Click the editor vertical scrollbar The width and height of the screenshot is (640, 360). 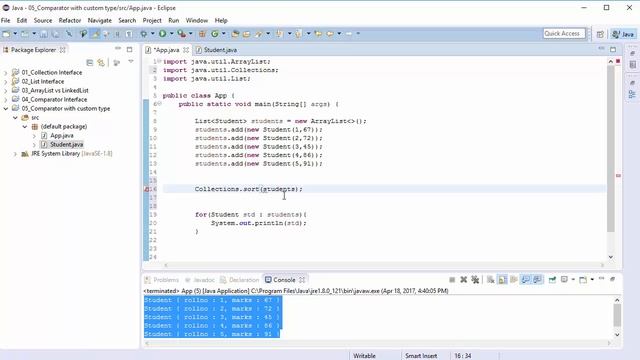tap(611, 149)
